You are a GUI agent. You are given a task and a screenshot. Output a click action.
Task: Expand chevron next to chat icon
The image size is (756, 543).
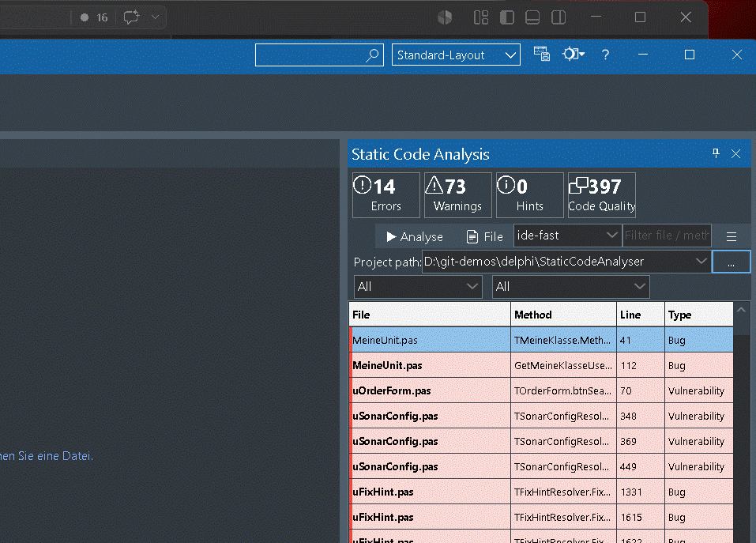coord(155,17)
